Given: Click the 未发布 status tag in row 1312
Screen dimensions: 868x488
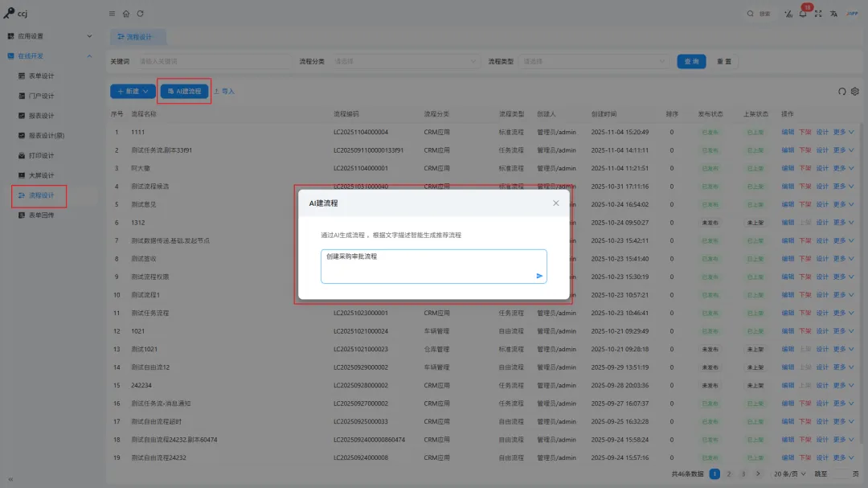Looking at the screenshot, I should (x=710, y=223).
